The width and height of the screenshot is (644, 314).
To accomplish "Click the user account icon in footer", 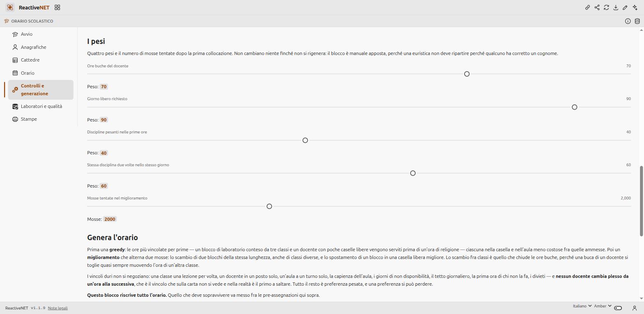I will 635,308.
